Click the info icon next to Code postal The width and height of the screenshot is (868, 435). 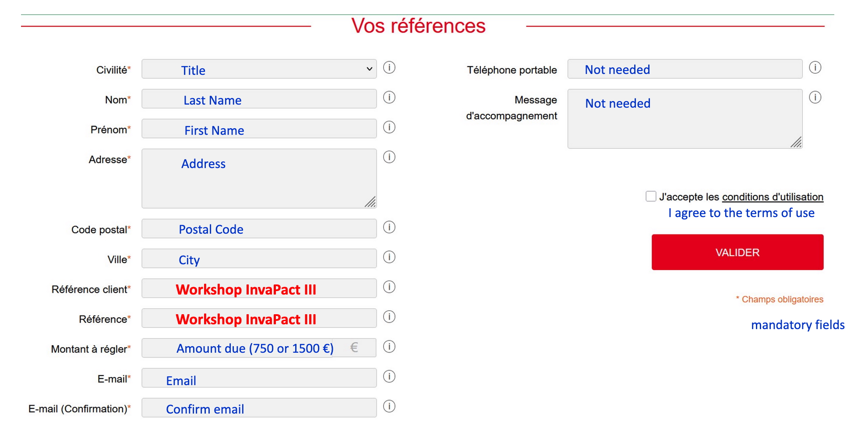(x=389, y=228)
